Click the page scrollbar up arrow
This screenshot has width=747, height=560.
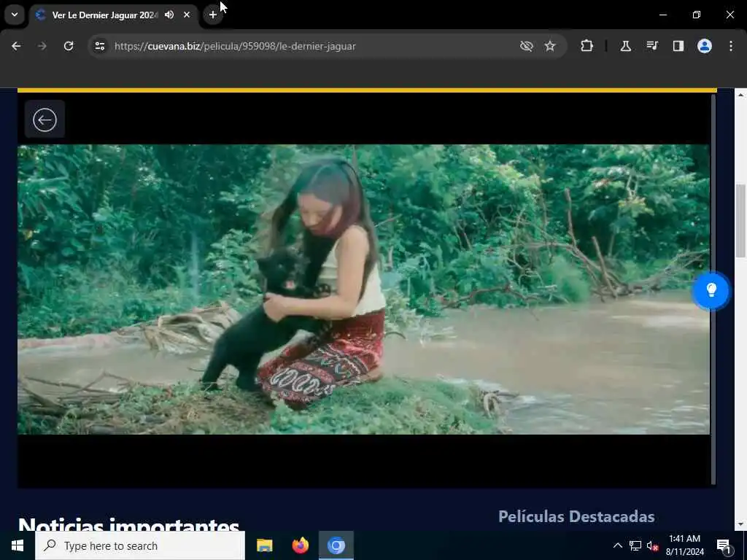(x=740, y=95)
